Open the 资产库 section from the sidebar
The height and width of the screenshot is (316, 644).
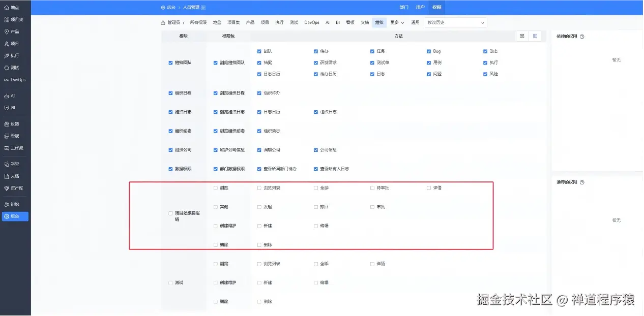pyautogui.click(x=14, y=187)
